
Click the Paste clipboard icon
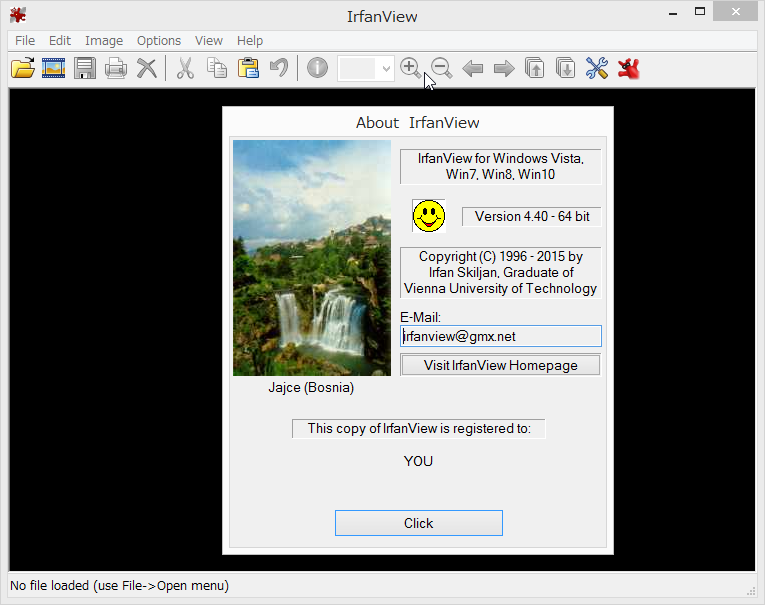coord(248,68)
